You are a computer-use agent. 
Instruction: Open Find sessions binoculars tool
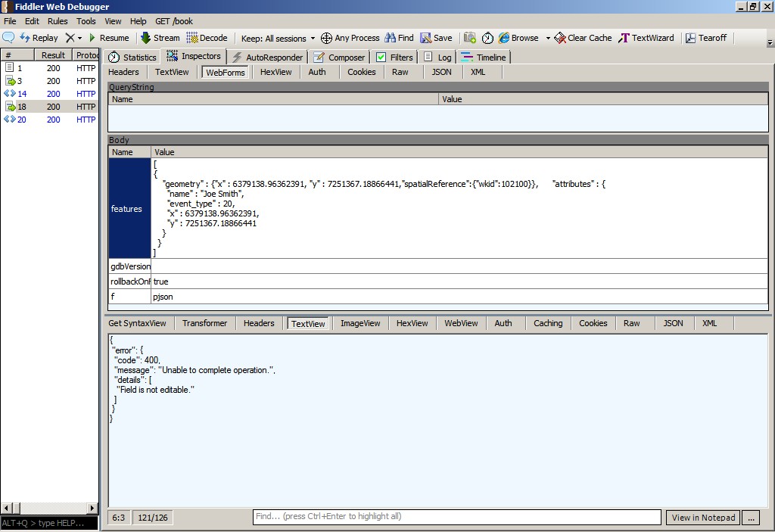point(400,38)
